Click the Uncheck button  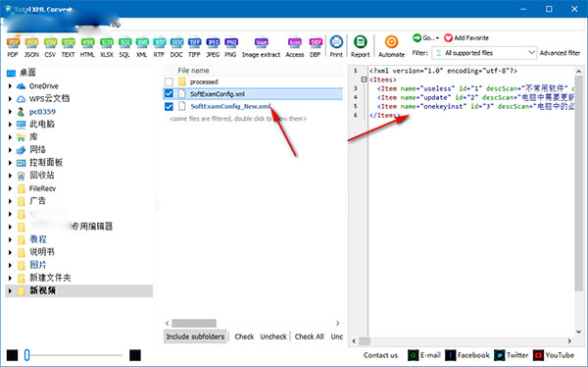click(x=273, y=337)
